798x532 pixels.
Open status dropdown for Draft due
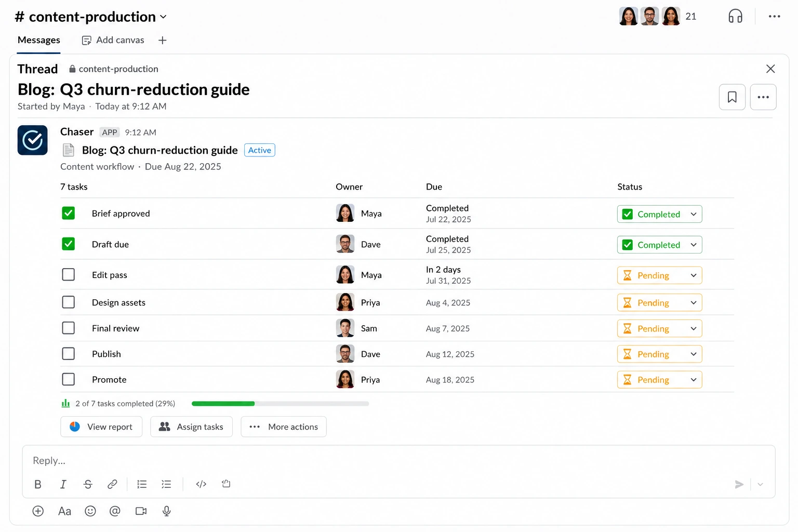click(x=659, y=245)
